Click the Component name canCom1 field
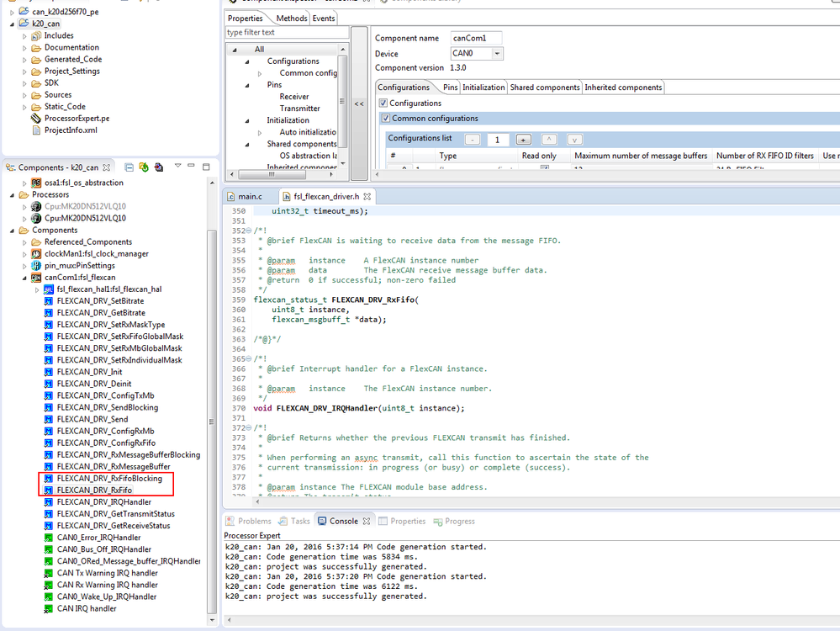 [x=476, y=38]
